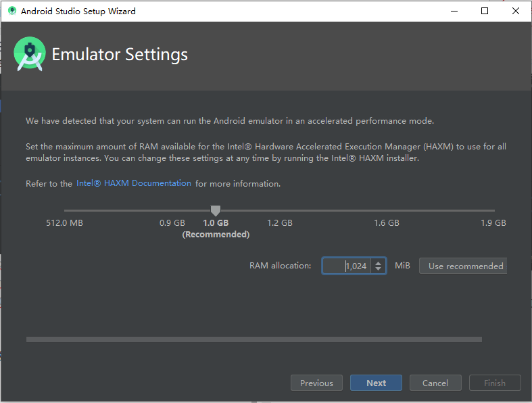Screen dimensions: 532x403
Task: Click the 512.0 MB slider label
Action: tap(64, 223)
